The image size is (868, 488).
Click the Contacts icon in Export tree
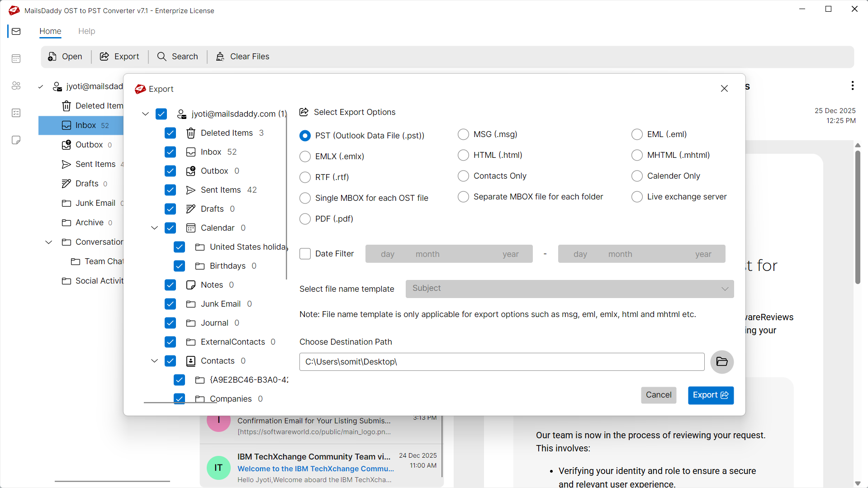coord(191,361)
